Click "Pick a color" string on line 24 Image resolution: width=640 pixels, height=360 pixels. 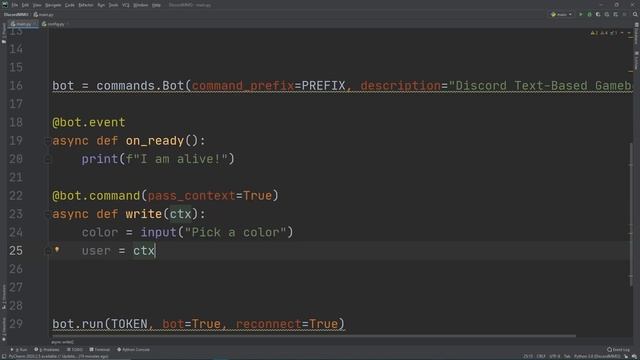[x=236, y=232]
